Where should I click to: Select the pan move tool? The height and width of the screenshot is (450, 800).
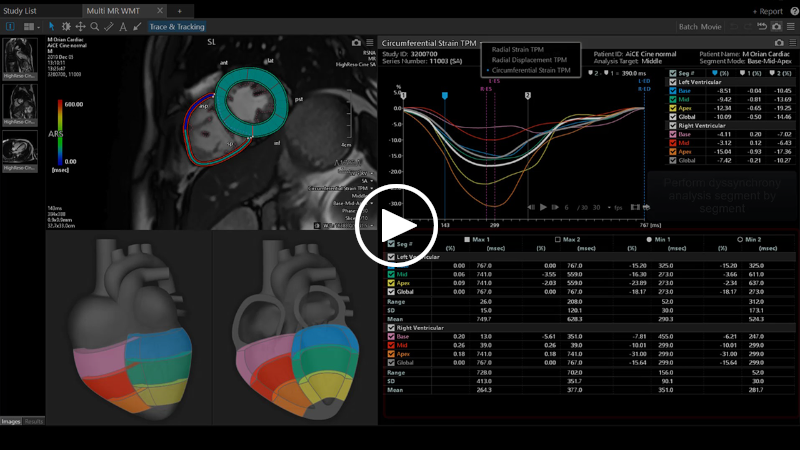point(80,27)
